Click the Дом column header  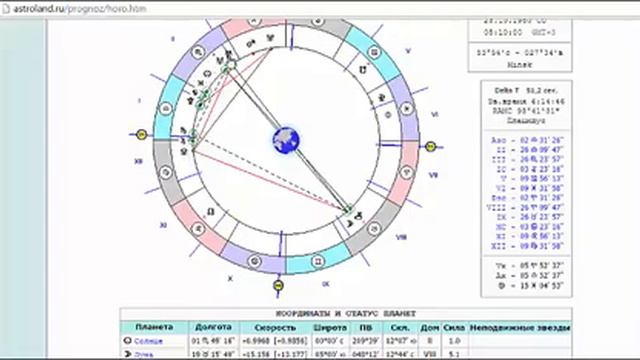click(x=429, y=327)
